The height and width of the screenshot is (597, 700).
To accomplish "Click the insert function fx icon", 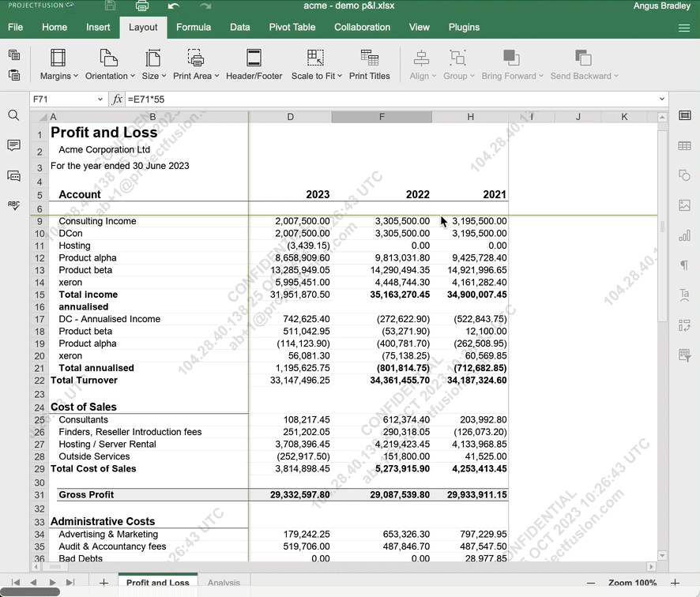I will [118, 99].
